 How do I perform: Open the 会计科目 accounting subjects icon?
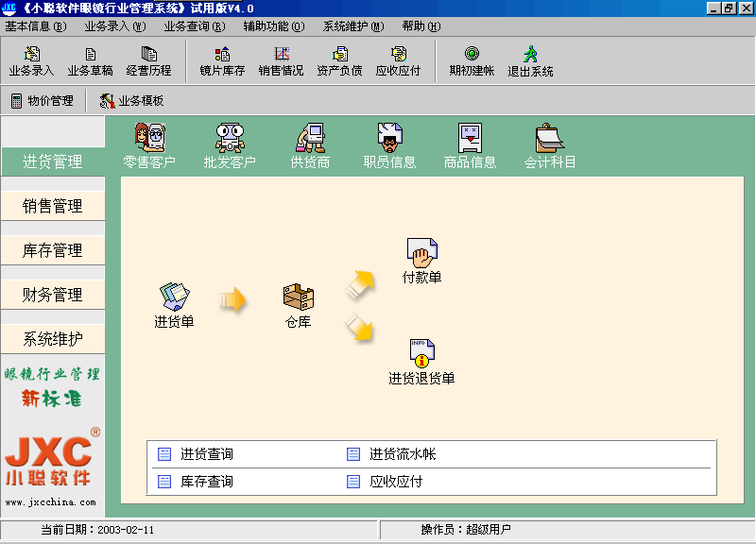(x=550, y=139)
